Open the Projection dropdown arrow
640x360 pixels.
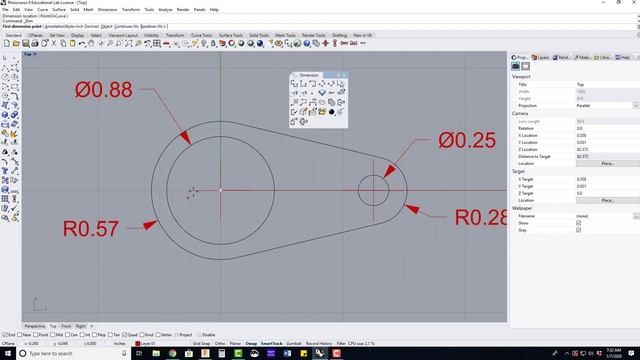[x=636, y=106]
